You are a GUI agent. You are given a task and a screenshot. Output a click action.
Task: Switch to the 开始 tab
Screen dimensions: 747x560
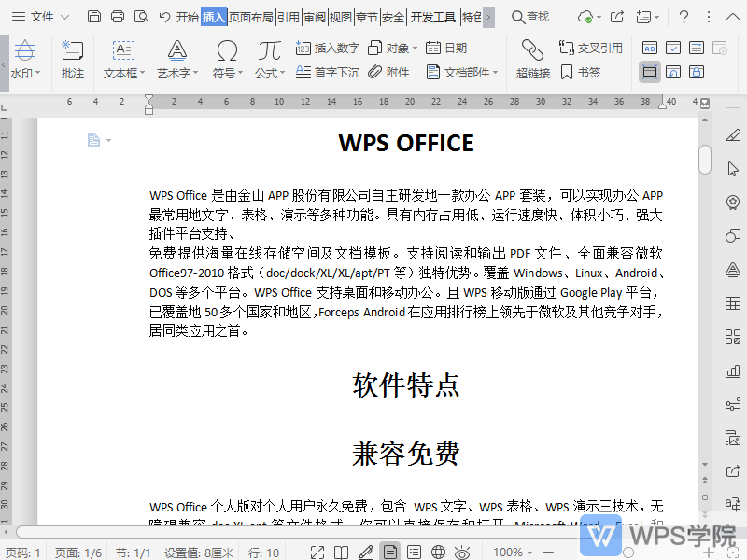188,17
